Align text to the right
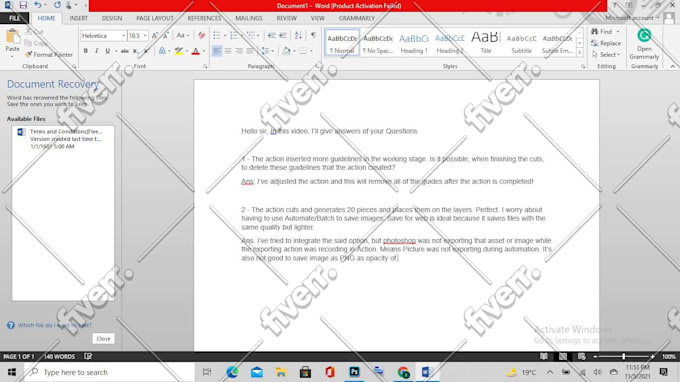Screen dimensions: 680x382 [239, 51]
